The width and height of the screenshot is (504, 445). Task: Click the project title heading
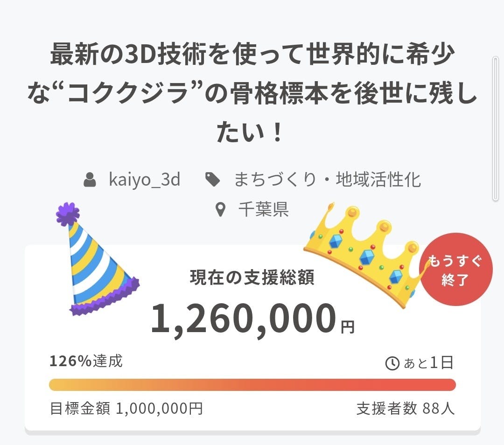click(252, 94)
